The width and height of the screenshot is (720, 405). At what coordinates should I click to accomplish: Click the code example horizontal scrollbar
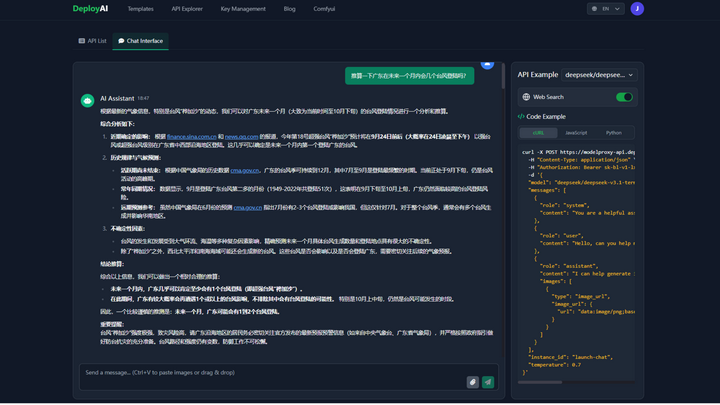[540, 382]
